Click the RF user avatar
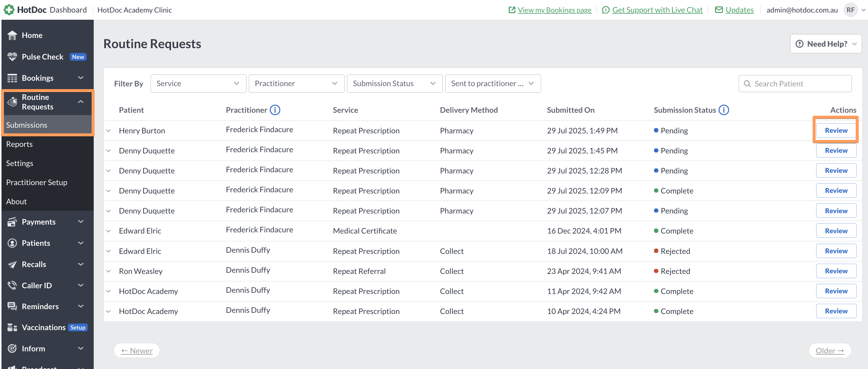The height and width of the screenshot is (369, 868). [x=850, y=10]
